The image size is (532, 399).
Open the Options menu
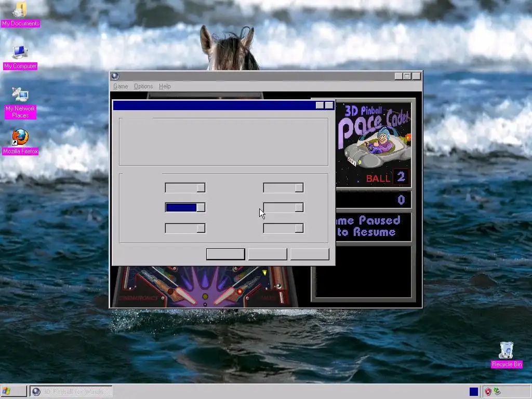[x=143, y=86]
